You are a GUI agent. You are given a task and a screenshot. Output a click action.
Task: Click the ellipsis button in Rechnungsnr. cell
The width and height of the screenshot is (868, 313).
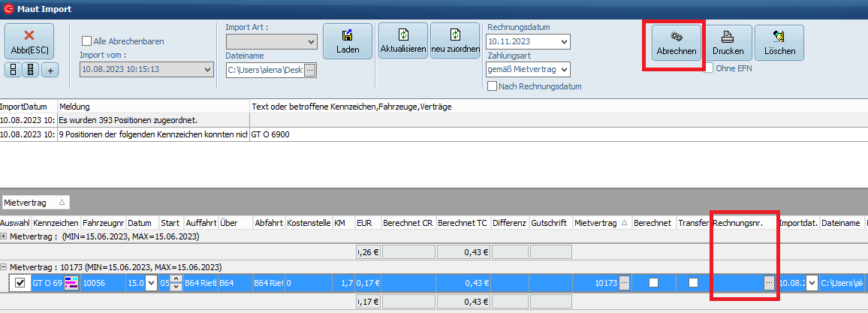click(770, 283)
